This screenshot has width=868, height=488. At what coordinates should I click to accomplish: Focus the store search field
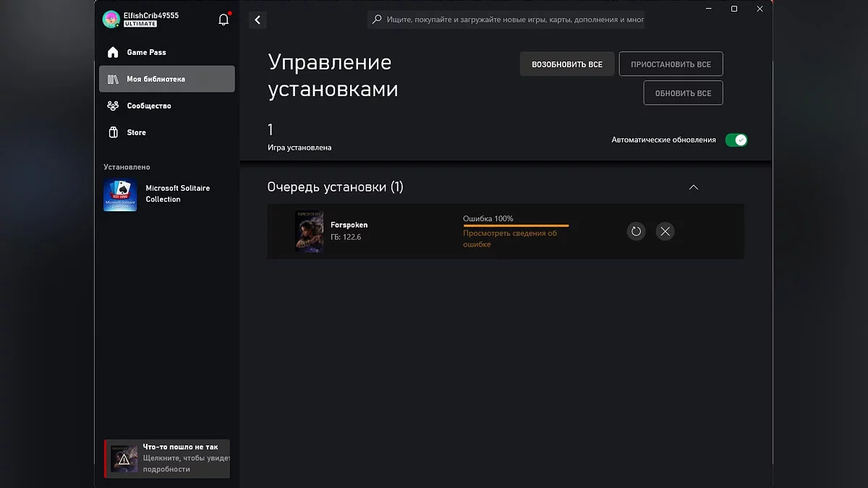(x=506, y=20)
